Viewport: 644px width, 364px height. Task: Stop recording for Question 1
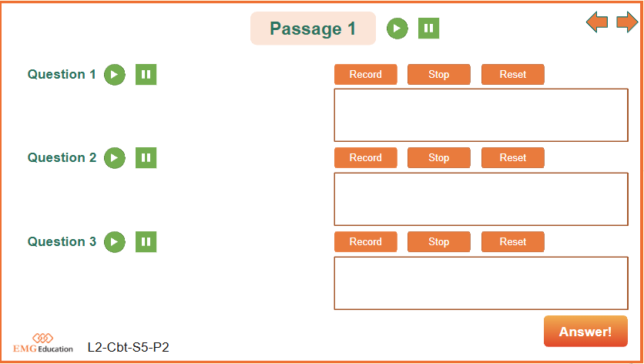tap(438, 75)
